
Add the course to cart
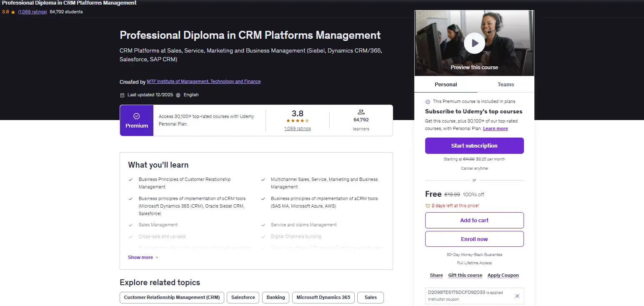[x=474, y=220]
